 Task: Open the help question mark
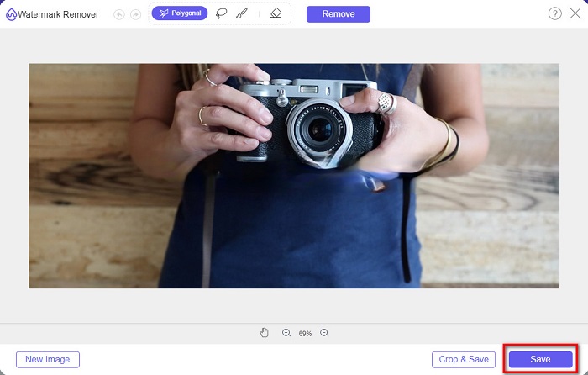(x=555, y=14)
